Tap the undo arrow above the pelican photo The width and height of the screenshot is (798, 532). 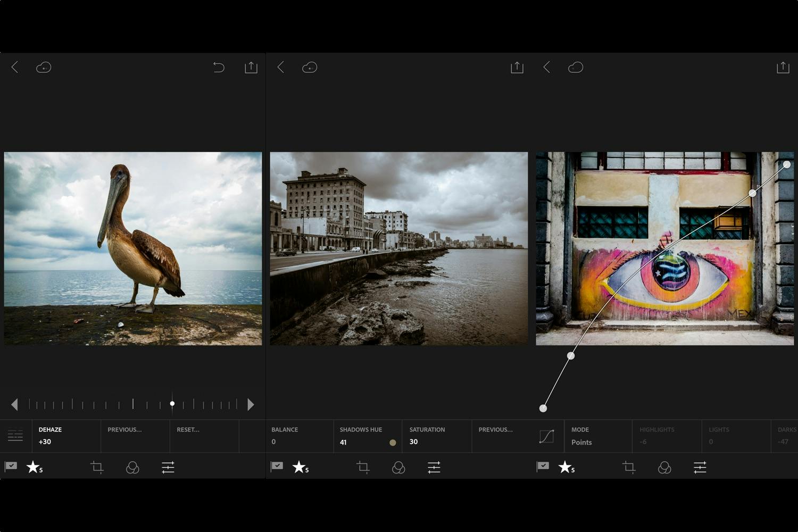tap(219, 68)
